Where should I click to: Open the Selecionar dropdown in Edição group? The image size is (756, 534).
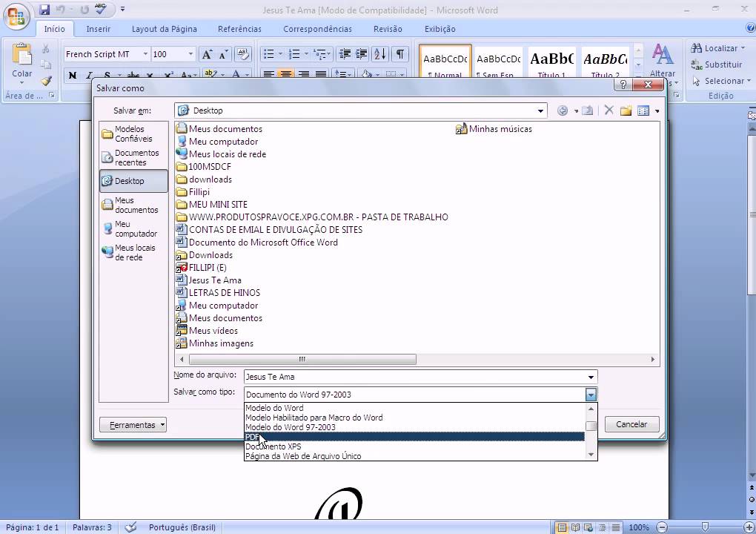(x=721, y=81)
